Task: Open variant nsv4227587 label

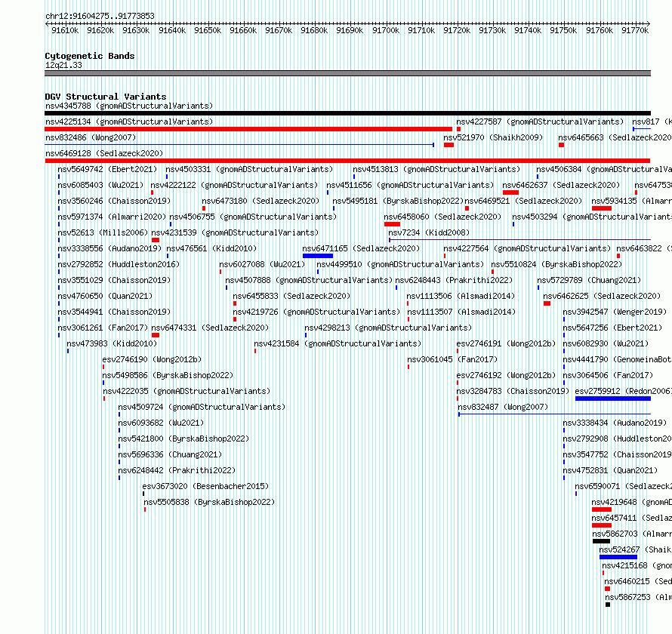Action: click(x=540, y=122)
